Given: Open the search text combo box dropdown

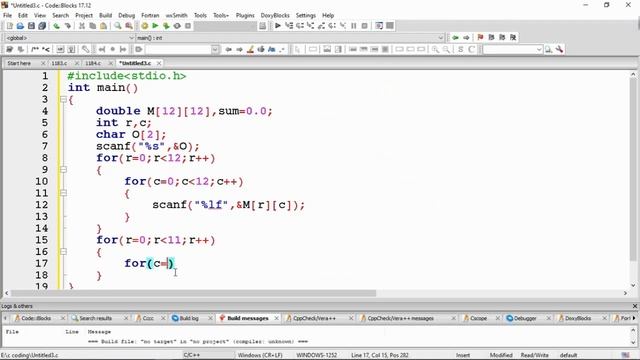Looking at the screenshot, I should [x=215, y=49].
